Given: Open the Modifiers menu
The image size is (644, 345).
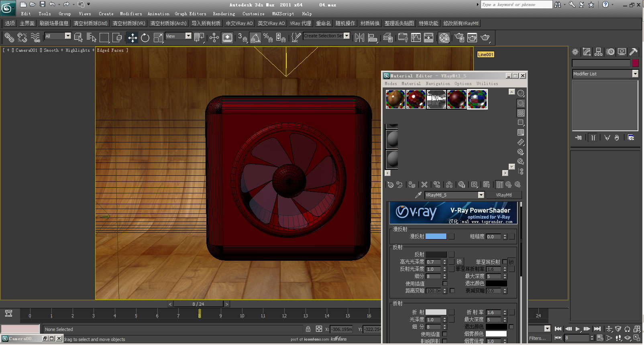Looking at the screenshot, I should click(x=131, y=14).
